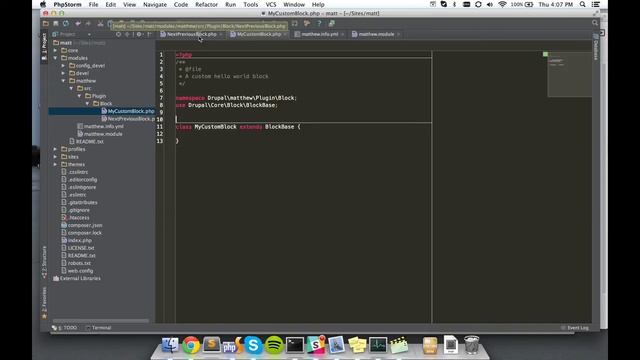
Task: Open Activity Monitor from the dock
Action: coord(378,345)
